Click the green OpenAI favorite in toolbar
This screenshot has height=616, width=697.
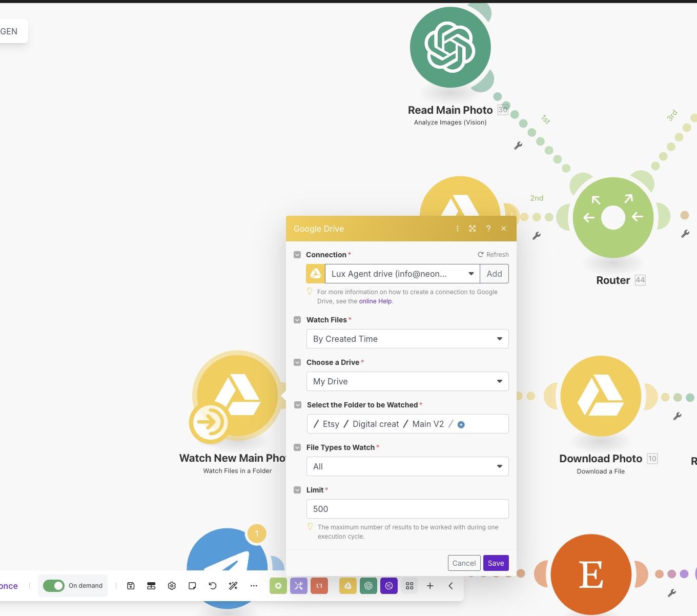click(x=368, y=586)
